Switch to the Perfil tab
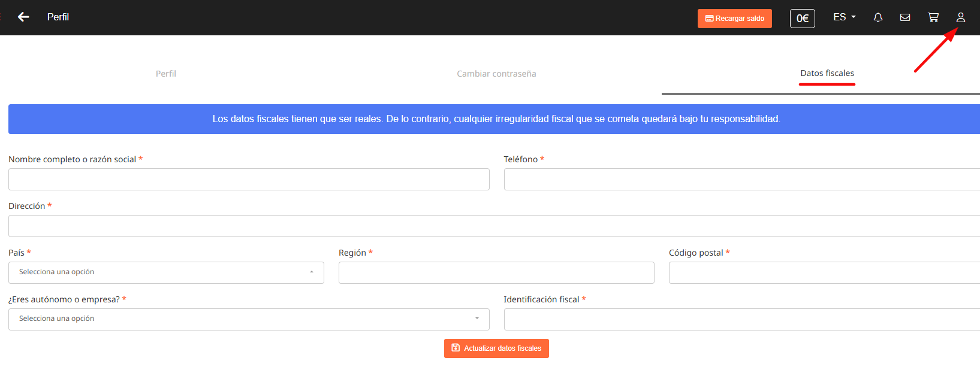 166,74
